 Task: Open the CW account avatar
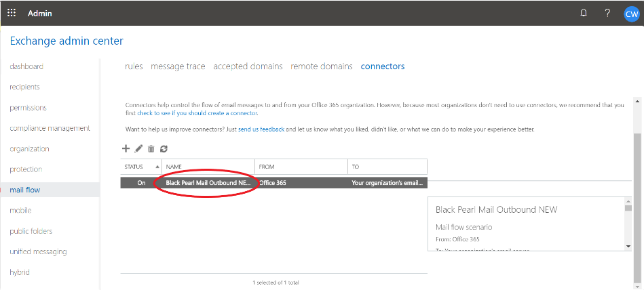coord(631,14)
